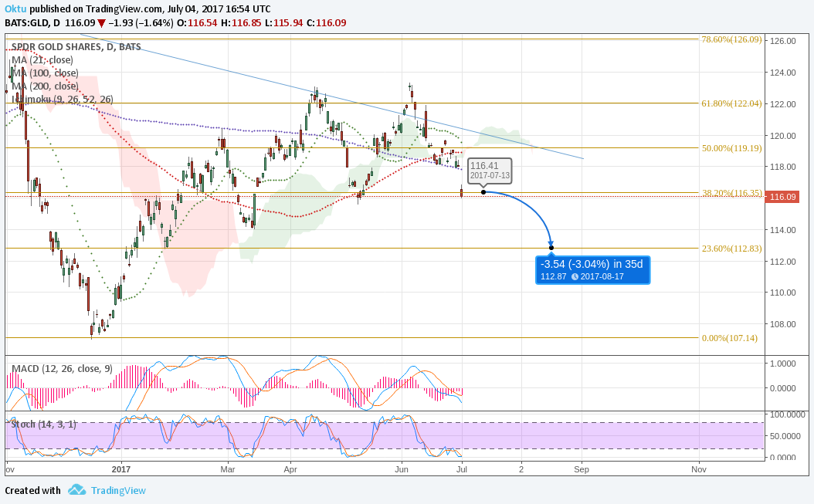
Task: Click the 100.0000 Stoch scale label
Action: coord(787,414)
